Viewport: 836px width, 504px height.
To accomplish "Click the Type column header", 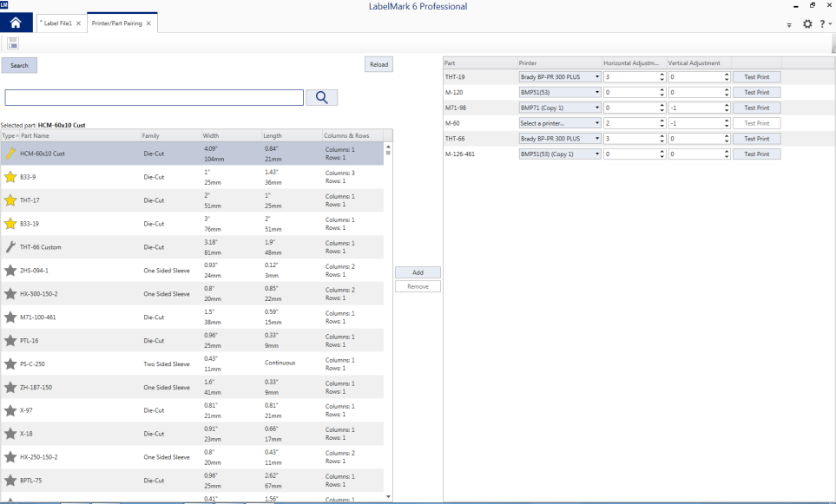I will click(x=10, y=135).
